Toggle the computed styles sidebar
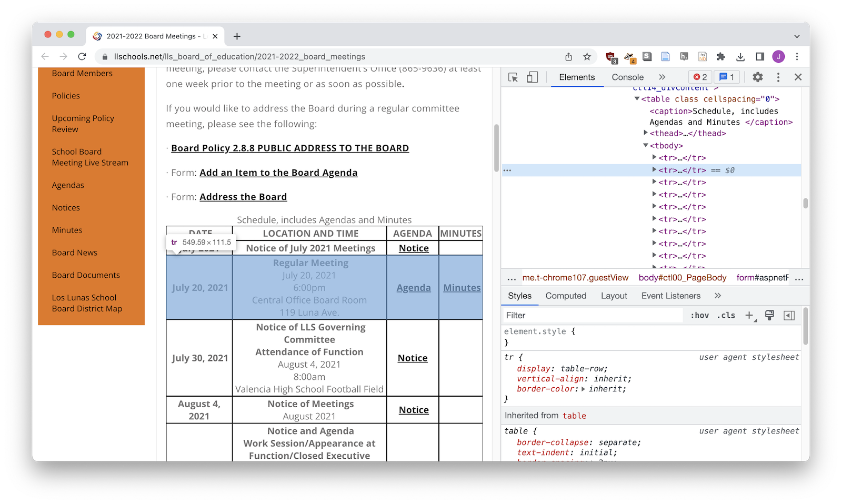The image size is (842, 504). coord(789,315)
